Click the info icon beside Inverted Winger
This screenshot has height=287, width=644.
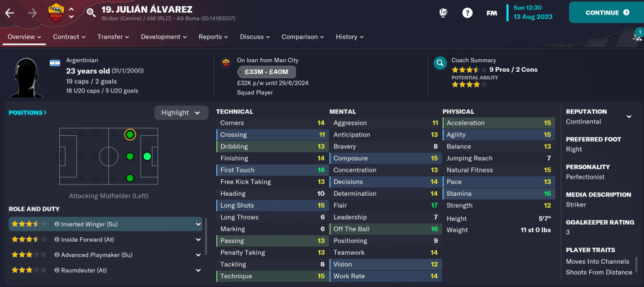point(57,224)
